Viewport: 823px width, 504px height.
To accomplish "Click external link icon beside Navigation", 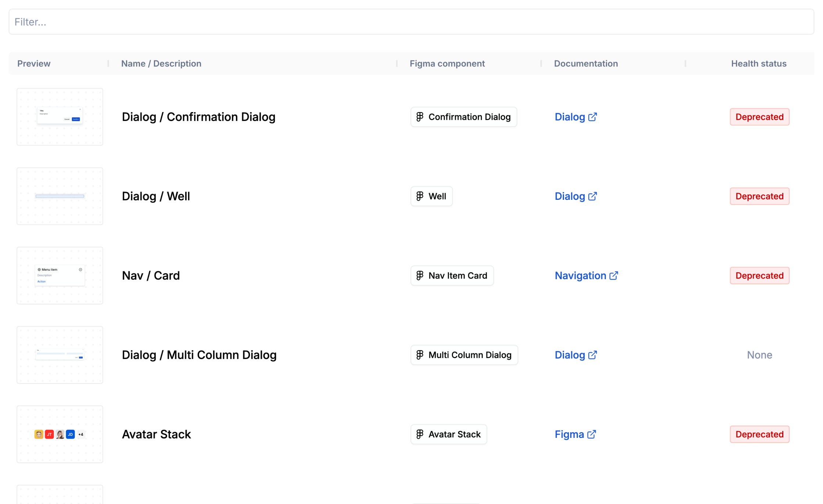I will (x=614, y=276).
